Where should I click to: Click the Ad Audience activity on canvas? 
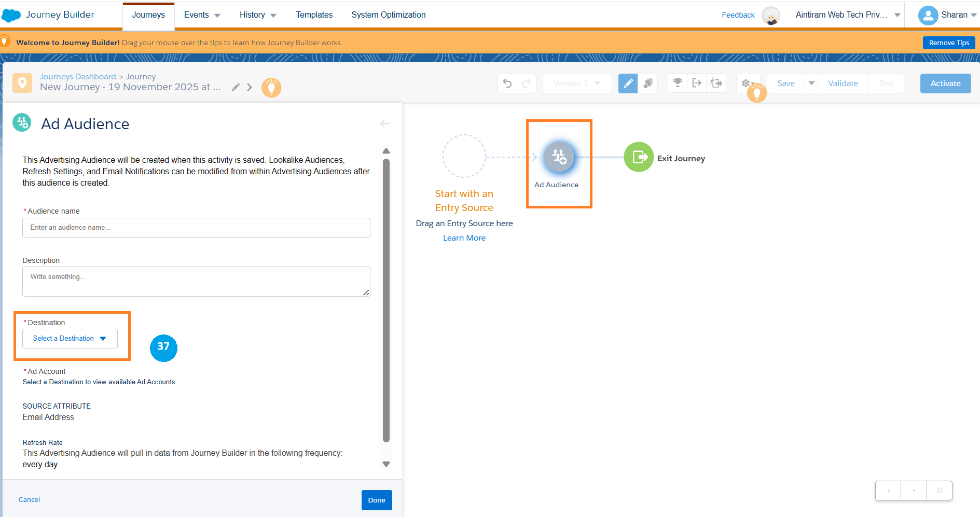(x=559, y=157)
